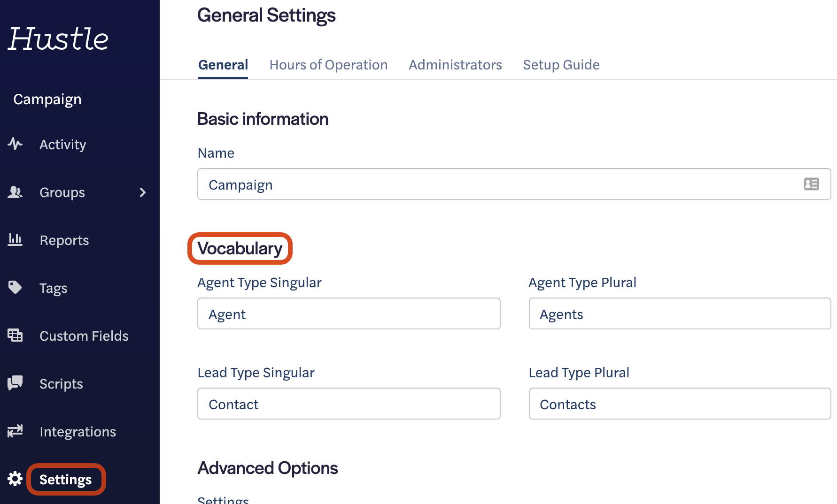Click the Integrations arrows icon

[x=15, y=431]
